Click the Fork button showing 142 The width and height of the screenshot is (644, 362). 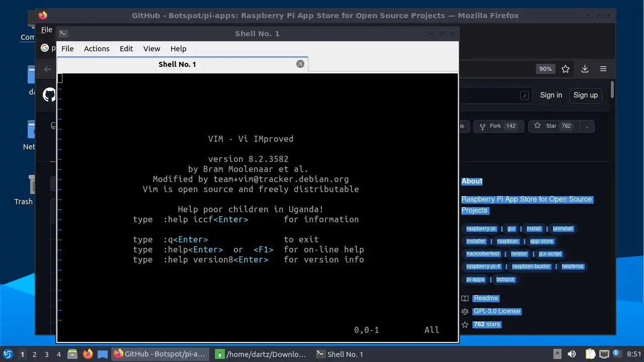click(x=499, y=126)
